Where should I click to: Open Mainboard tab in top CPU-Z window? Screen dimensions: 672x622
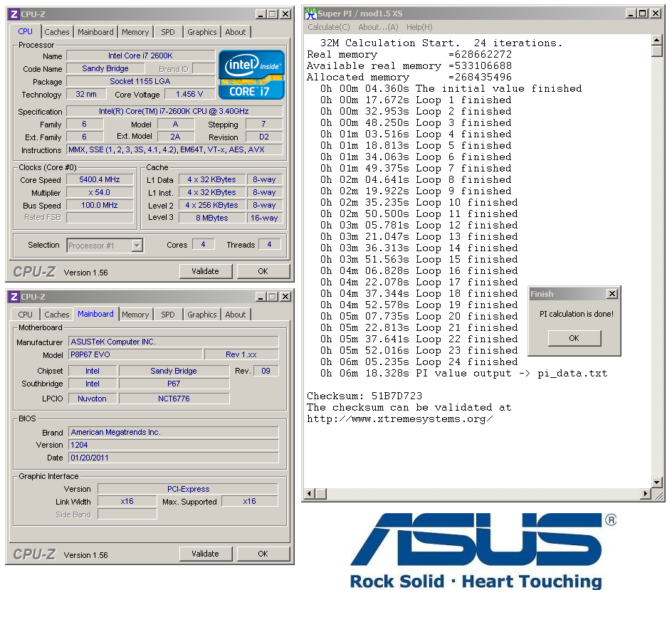pos(95,32)
